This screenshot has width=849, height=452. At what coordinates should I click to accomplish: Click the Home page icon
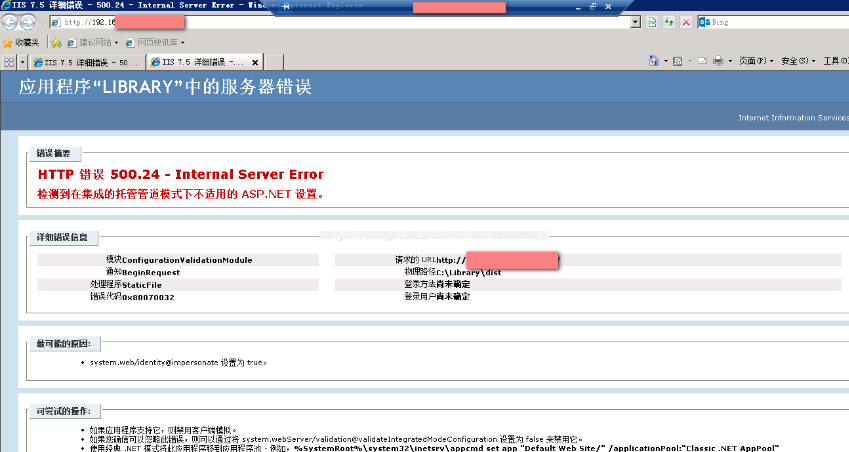tap(654, 61)
